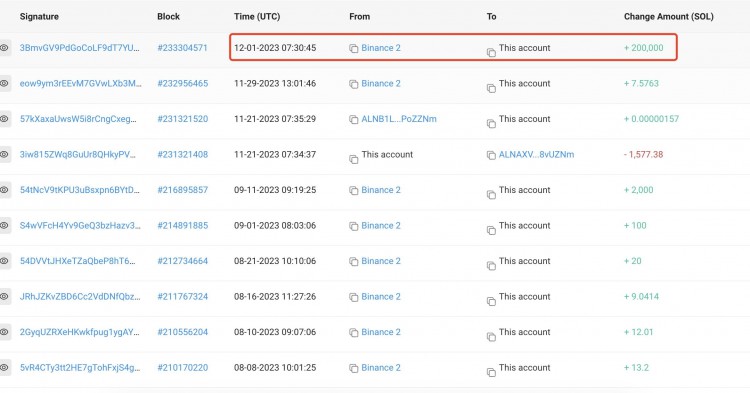Open signature JRhJZKvZBD6Cc2VdDNfQbz... transaction

[x=80, y=296]
